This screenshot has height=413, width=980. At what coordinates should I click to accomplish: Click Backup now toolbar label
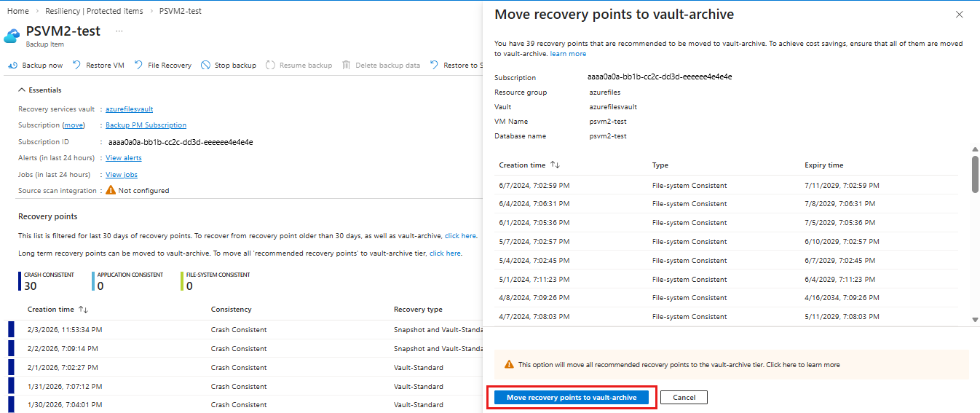(42, 66)
